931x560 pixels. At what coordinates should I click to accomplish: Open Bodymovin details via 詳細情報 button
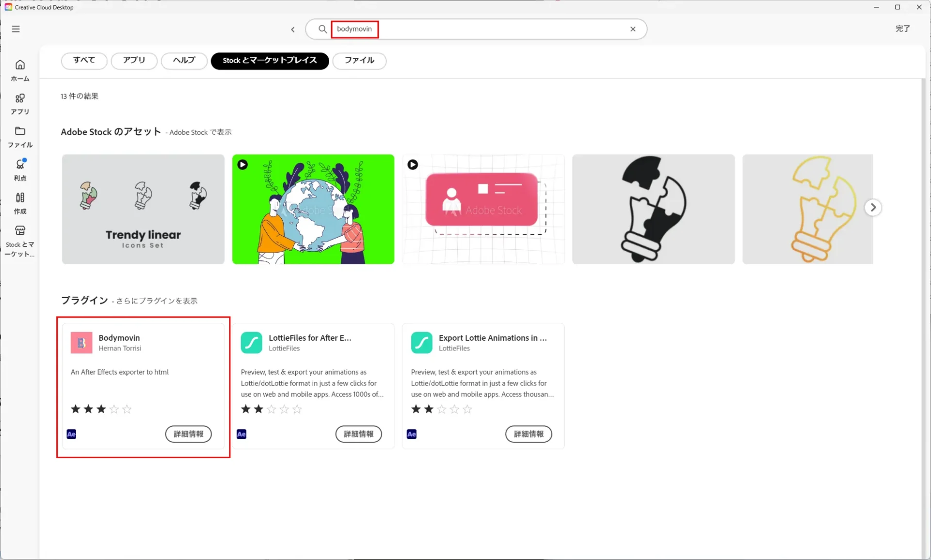[188, 434]
